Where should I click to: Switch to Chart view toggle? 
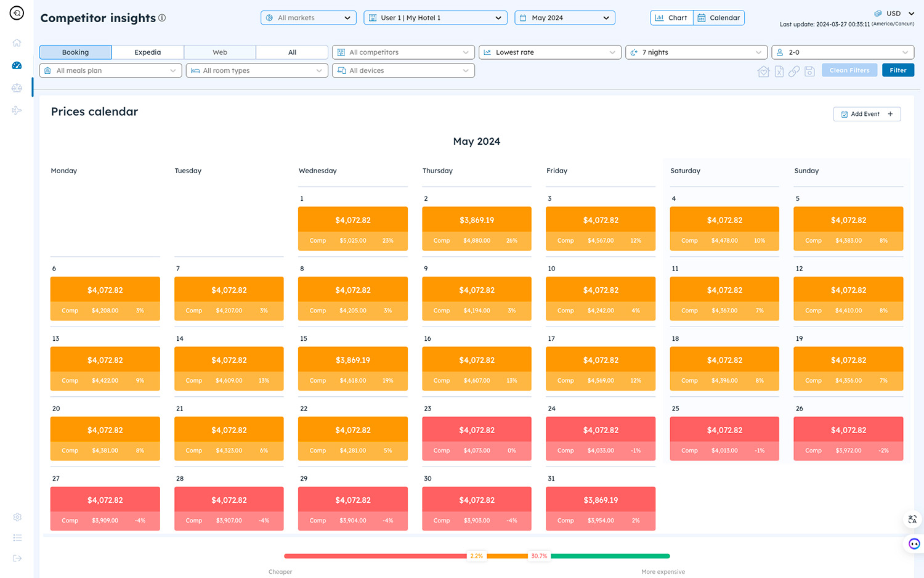(x=671, y=18)
